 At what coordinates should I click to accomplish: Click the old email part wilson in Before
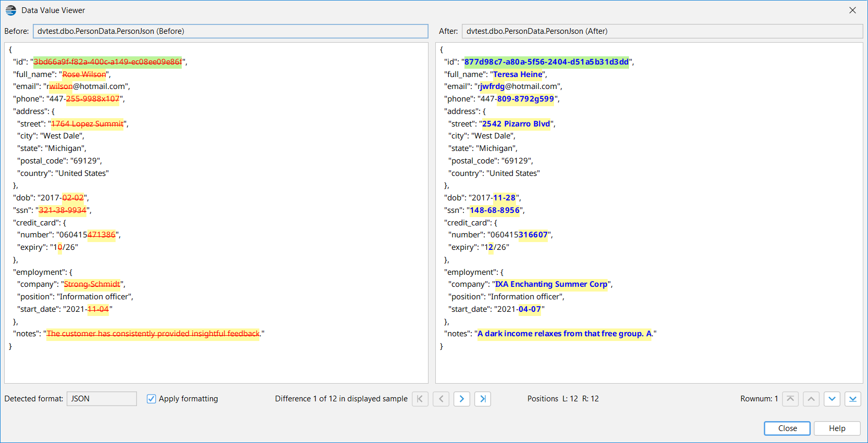pyautogui.click(x=61, y=86)
